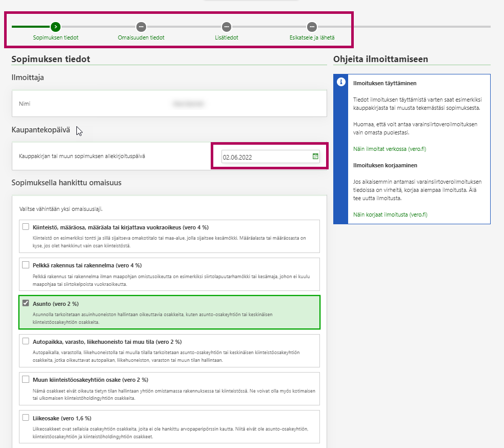Click the green Sopimuksen tiedot step circle

point(55,27)
